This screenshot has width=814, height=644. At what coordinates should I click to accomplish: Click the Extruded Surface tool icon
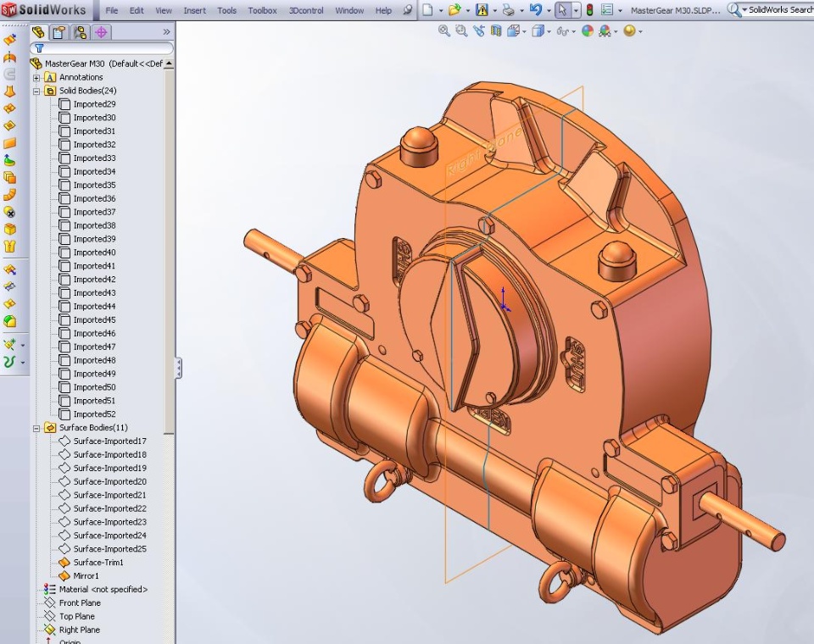pos(10,40)
